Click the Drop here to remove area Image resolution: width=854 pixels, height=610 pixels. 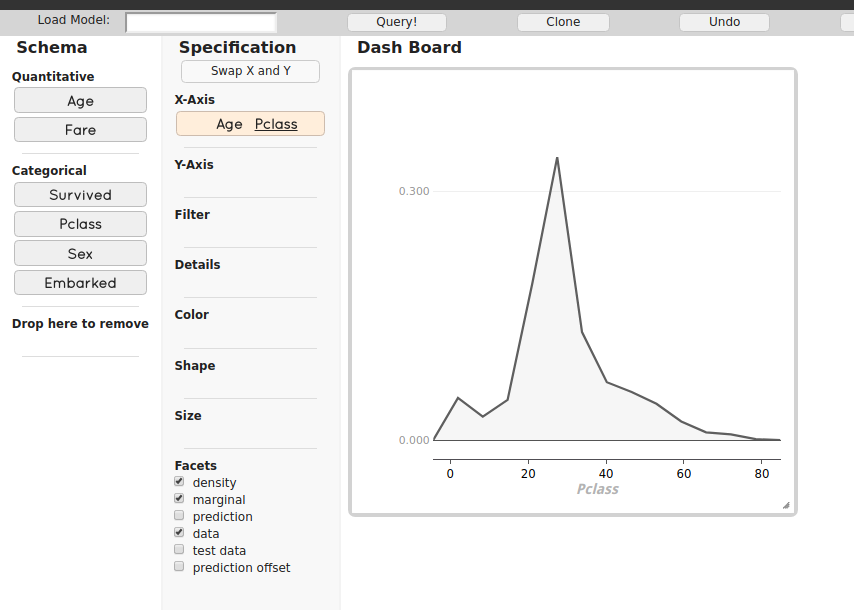pos(80,324)
